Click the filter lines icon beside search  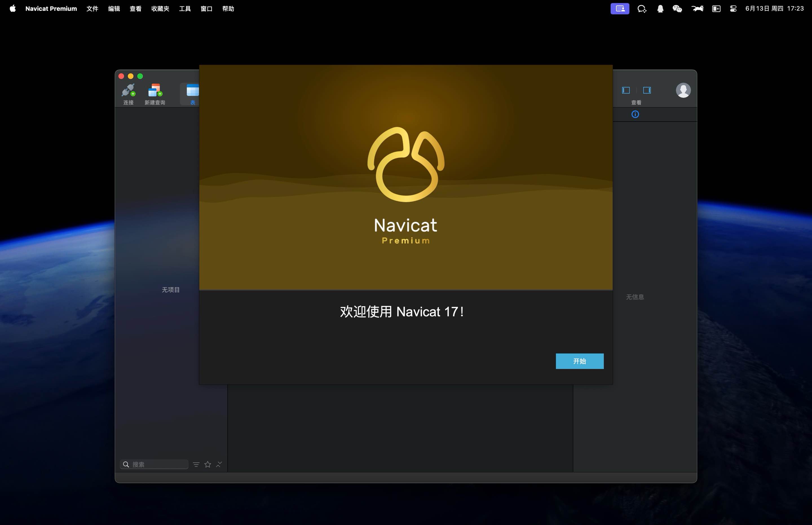(196, 464)
